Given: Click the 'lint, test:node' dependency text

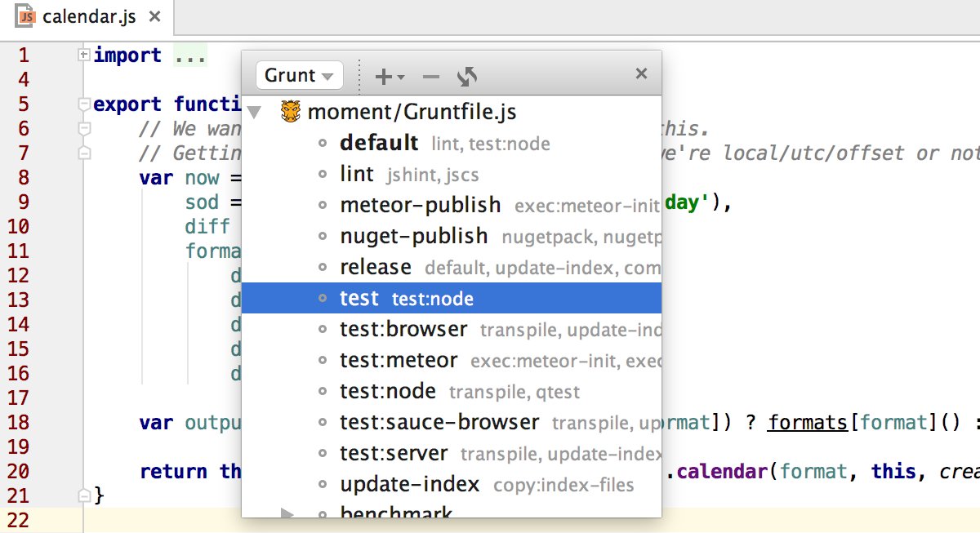Looking at the screenshot, I should click(x=491, y=144).
